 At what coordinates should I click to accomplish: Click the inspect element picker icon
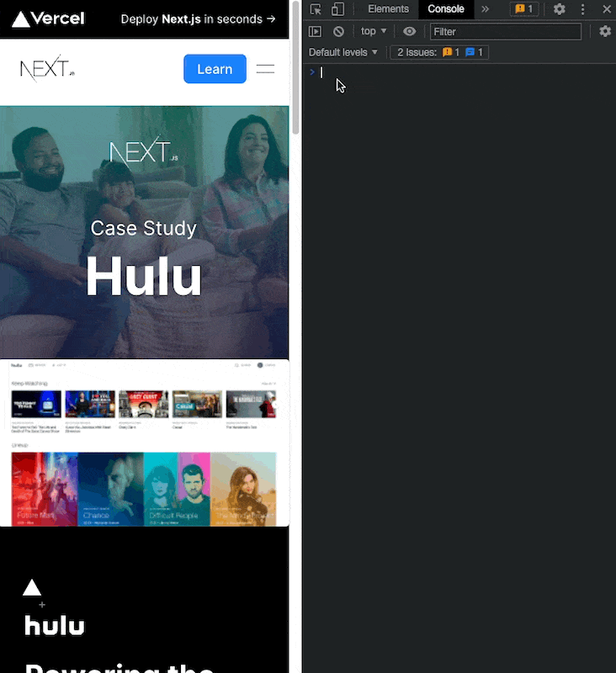pos(315,9)
